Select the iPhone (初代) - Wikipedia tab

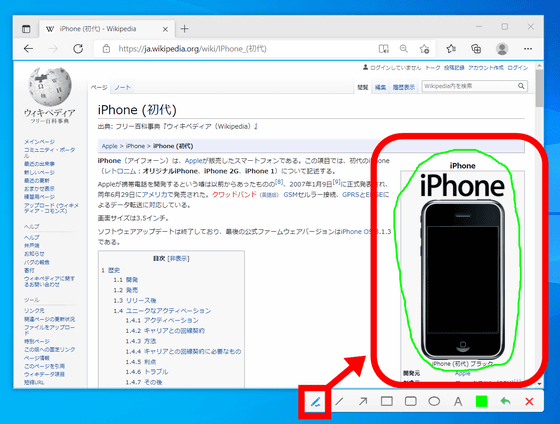point(106,29)
